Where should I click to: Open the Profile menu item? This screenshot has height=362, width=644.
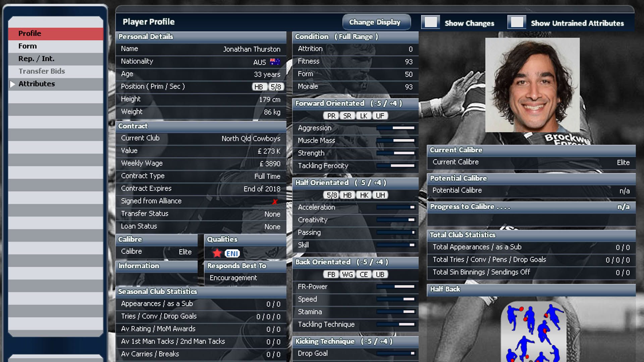(x=56, y=34)
